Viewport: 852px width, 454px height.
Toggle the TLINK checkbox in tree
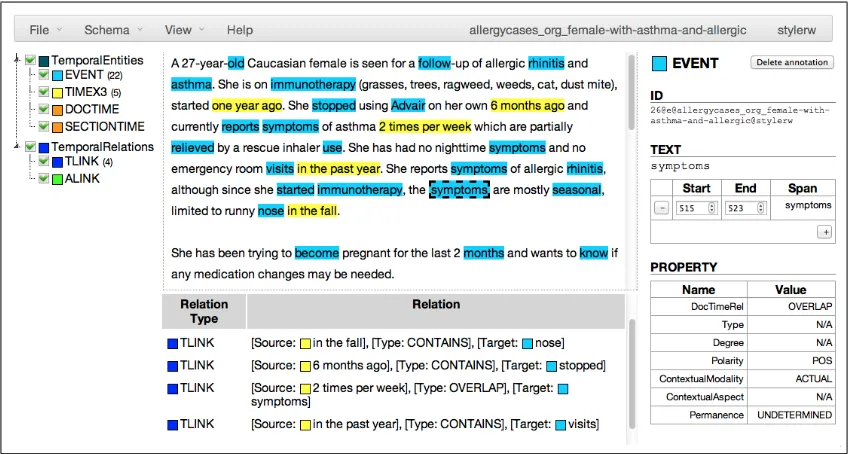[44, 161]
